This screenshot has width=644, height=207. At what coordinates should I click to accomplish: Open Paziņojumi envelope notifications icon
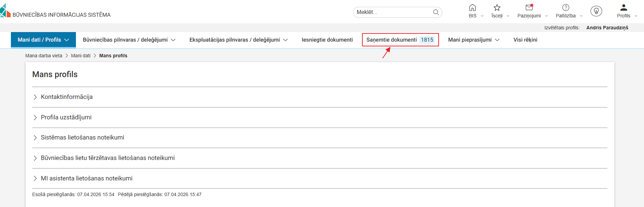[529, 8]
